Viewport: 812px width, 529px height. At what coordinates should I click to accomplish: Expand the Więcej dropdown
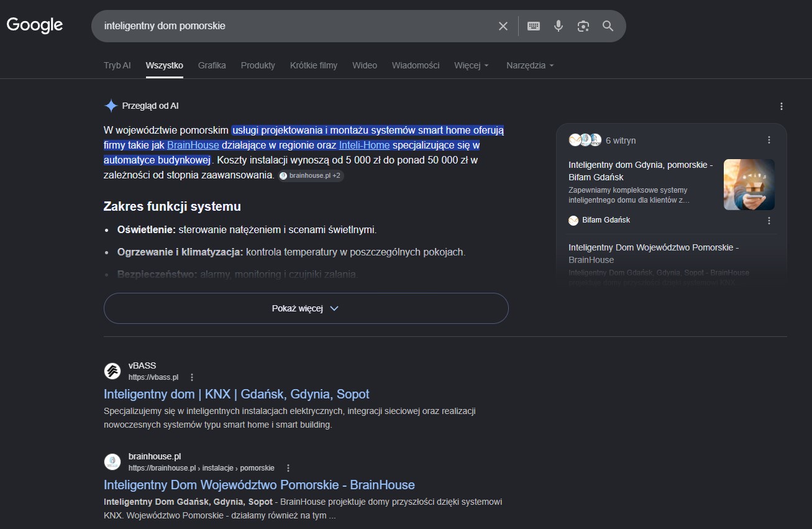click(472, 65)
